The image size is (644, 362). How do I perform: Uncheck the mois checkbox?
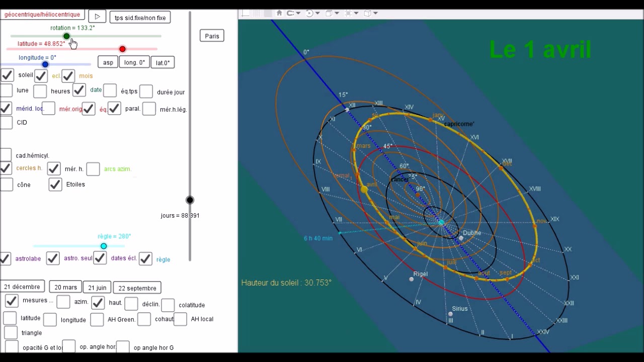pyautogui.click(x=68, y=76)
